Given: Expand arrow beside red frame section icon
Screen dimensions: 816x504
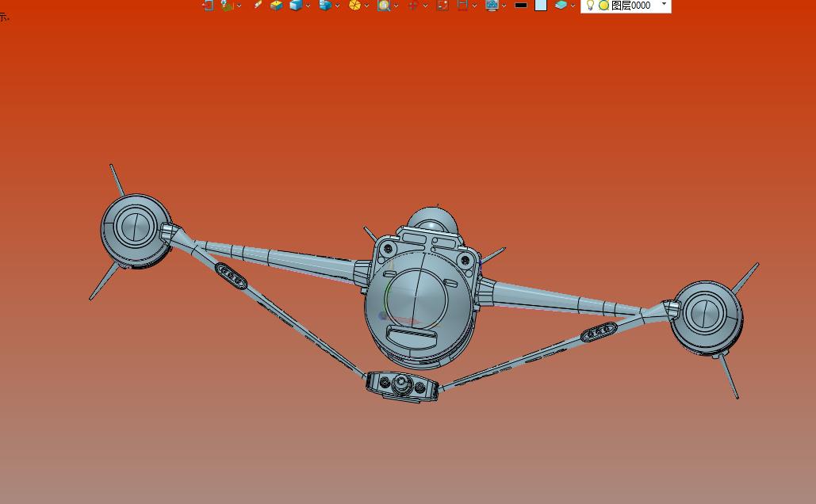Looking at the screenshot, I should [474, 6].
